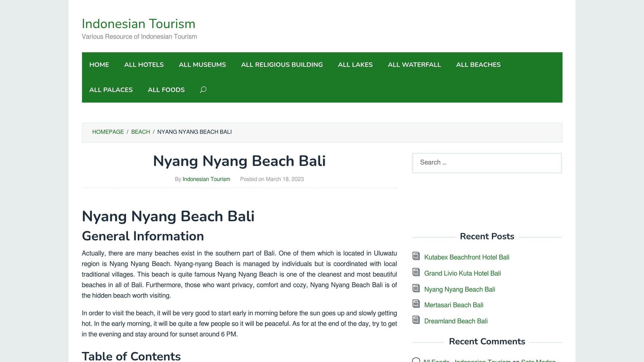Navigate to ALL HOTELS
Screen dimensions: 644x362
(x=144, y=65)
